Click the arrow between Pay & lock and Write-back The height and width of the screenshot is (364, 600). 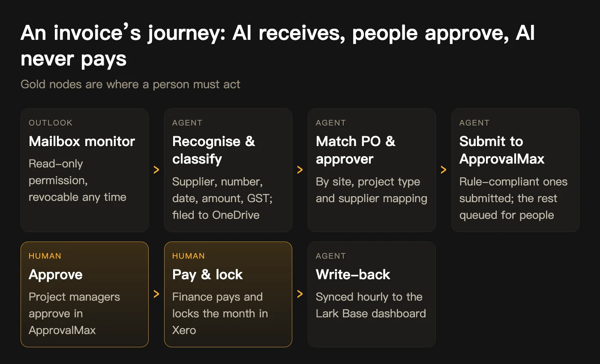click(300, 294)
